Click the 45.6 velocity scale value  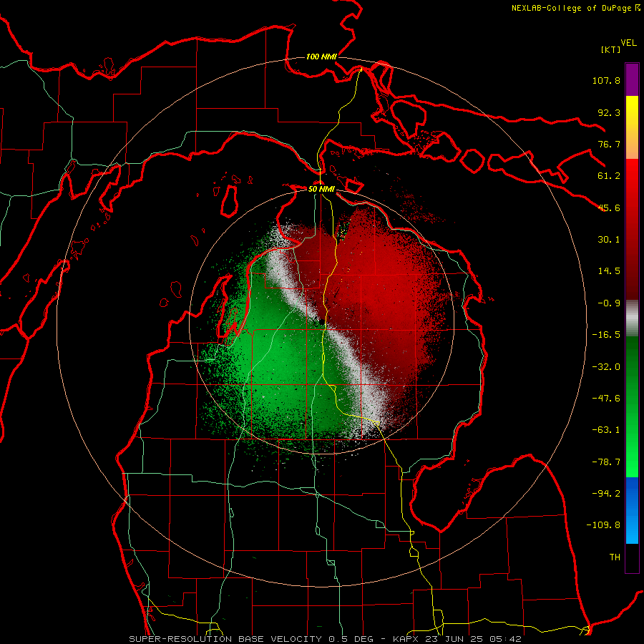coord(609,208)
